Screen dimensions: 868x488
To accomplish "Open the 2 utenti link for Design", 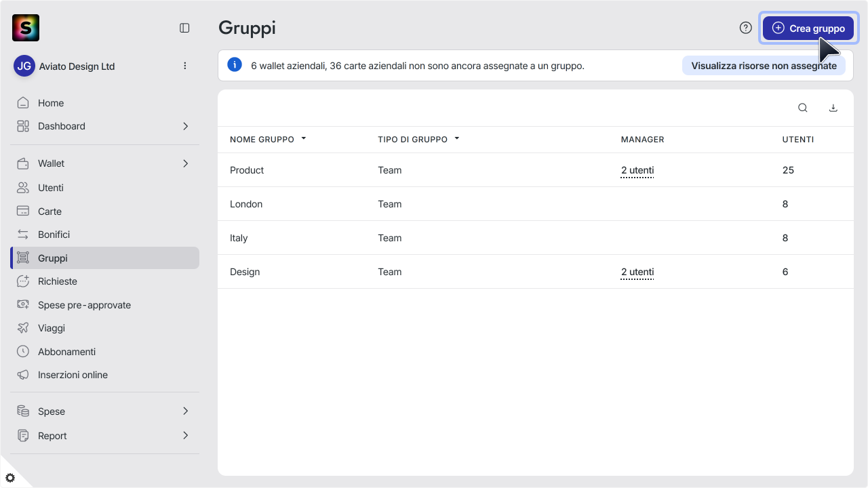I will coord(637,272).
